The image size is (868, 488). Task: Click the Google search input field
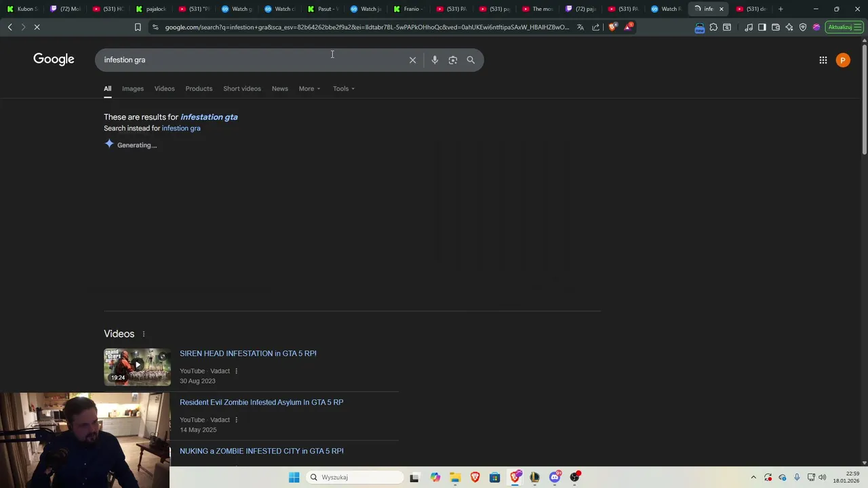[x=251, y=60]
